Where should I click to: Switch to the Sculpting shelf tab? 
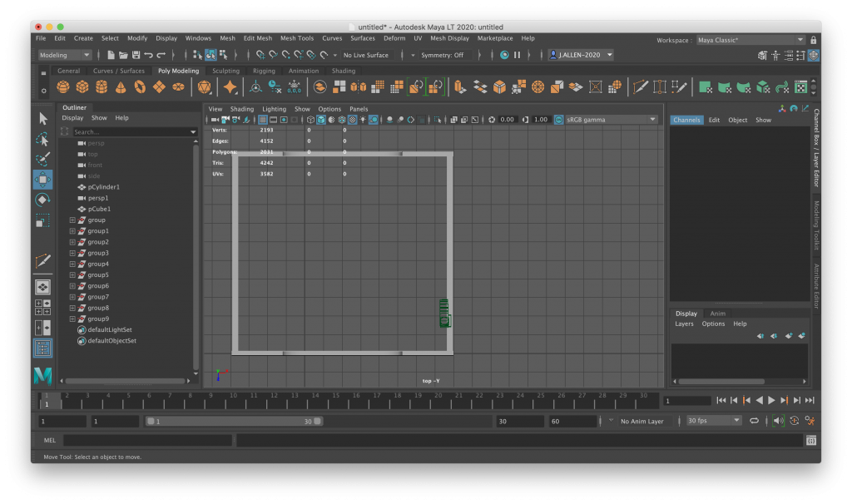point(225,71)
